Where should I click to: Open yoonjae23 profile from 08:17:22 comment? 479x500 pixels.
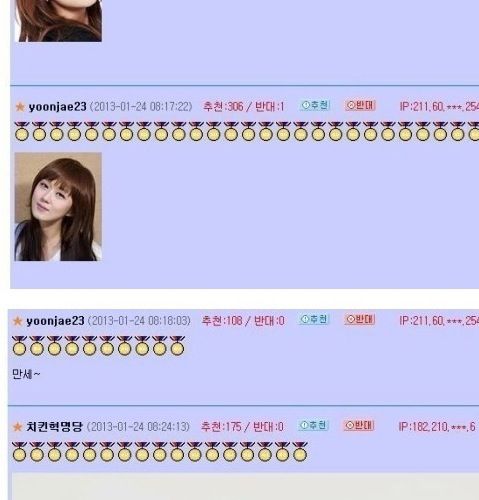pos(57,107)
